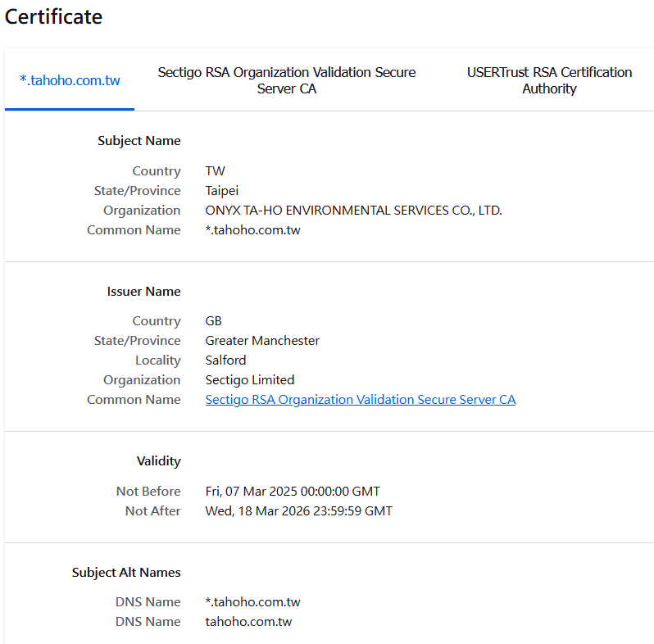Click the Salford locality value
Viewport: 654px width, 644px height.
(225, 361)
